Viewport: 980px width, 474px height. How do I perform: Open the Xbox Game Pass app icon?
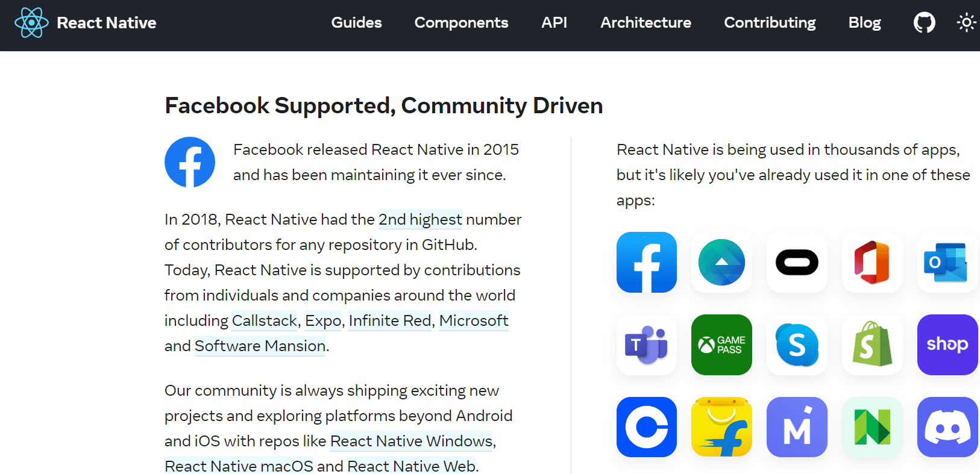pos(721,345)
